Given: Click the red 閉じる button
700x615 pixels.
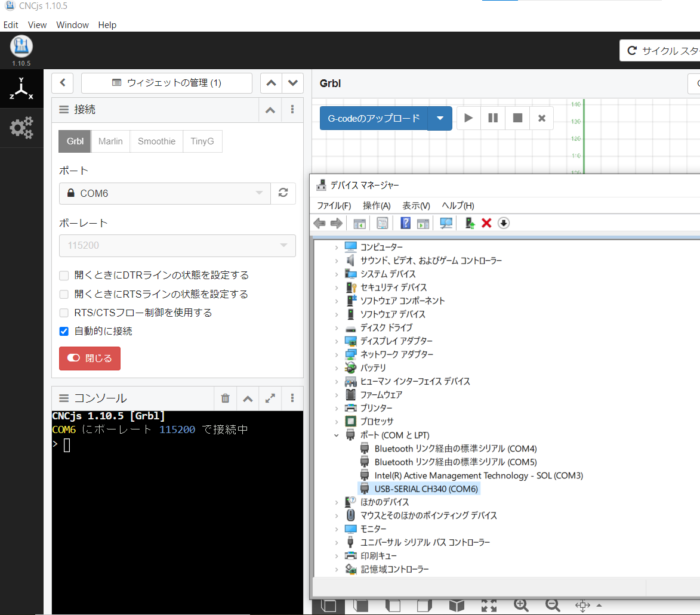Looking at the screenshot, I should (x=90, y=359).
